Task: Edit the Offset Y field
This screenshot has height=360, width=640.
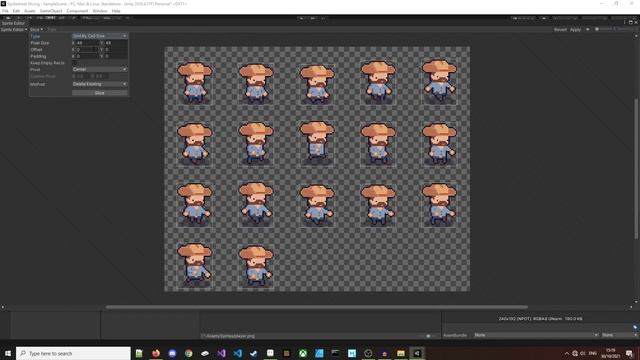Action: point(116,49)
